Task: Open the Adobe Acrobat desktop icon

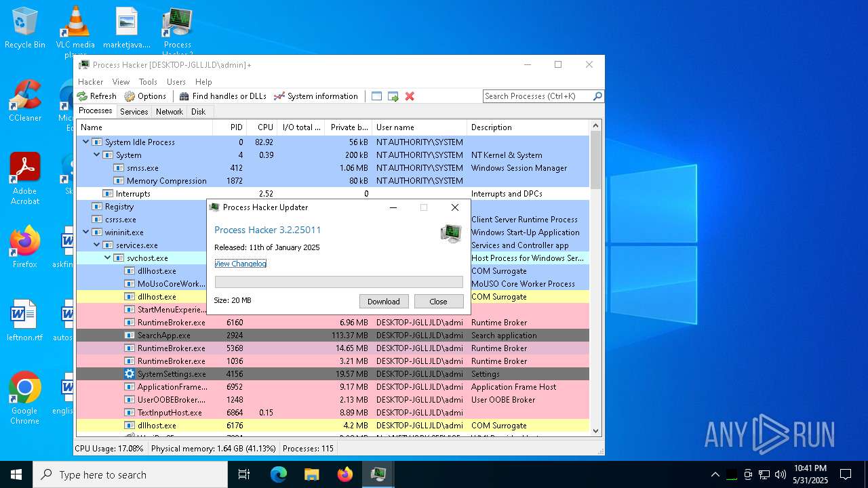Action: click(x=25, y=178)
